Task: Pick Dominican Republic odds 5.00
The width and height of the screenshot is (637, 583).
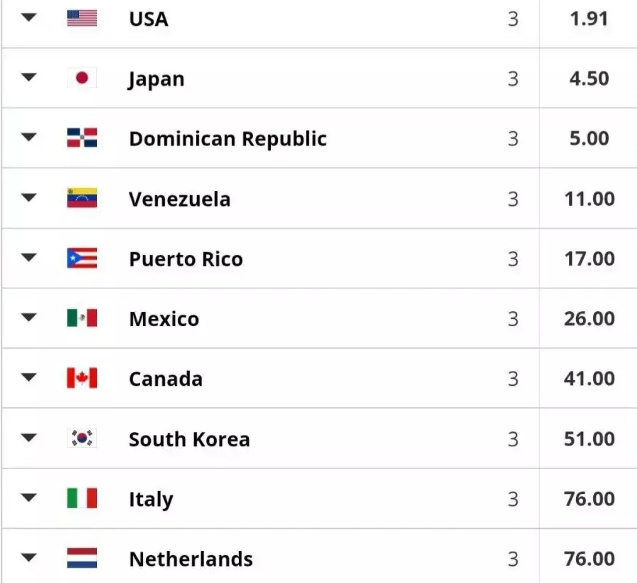Action: (589, 138)
